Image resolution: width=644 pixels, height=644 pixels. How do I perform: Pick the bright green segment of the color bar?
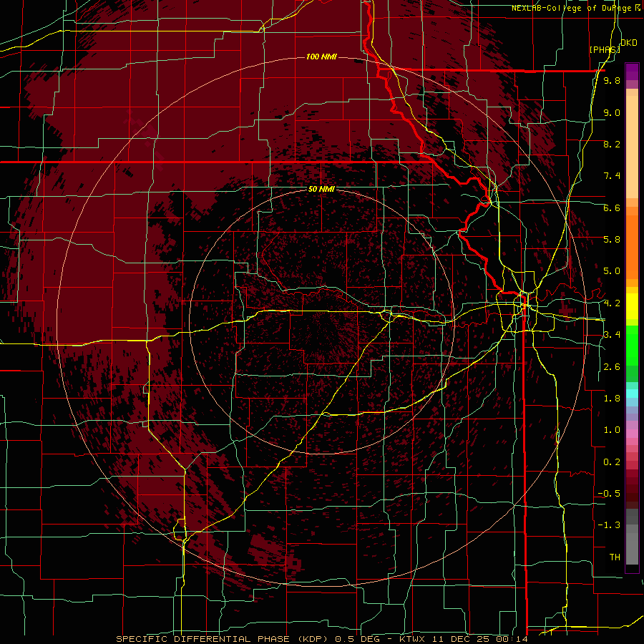click(632, 345)
